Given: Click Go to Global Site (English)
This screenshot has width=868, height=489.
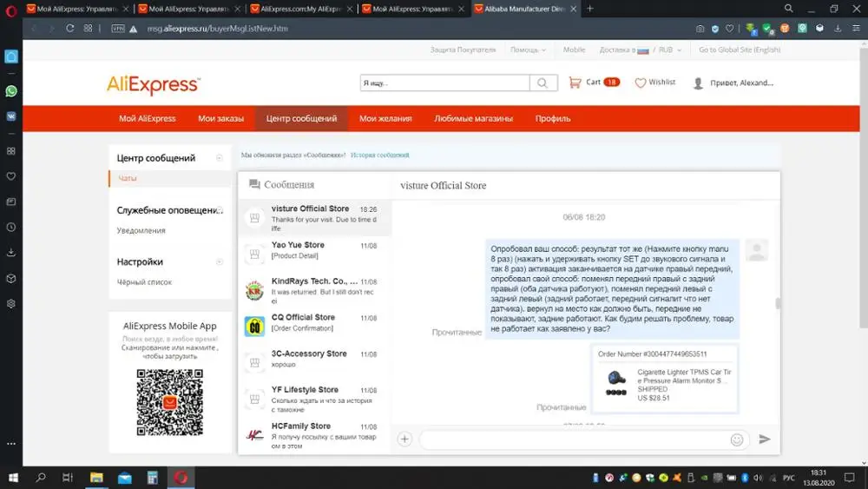Looking at the screenshot, I should (x=740, y=50).
